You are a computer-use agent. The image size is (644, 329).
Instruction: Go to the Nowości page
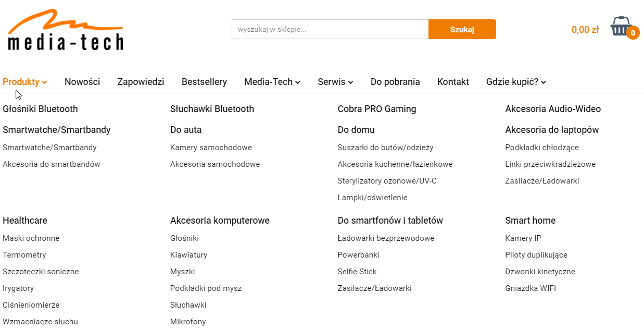pyautogui.click(x=82, y=82)
